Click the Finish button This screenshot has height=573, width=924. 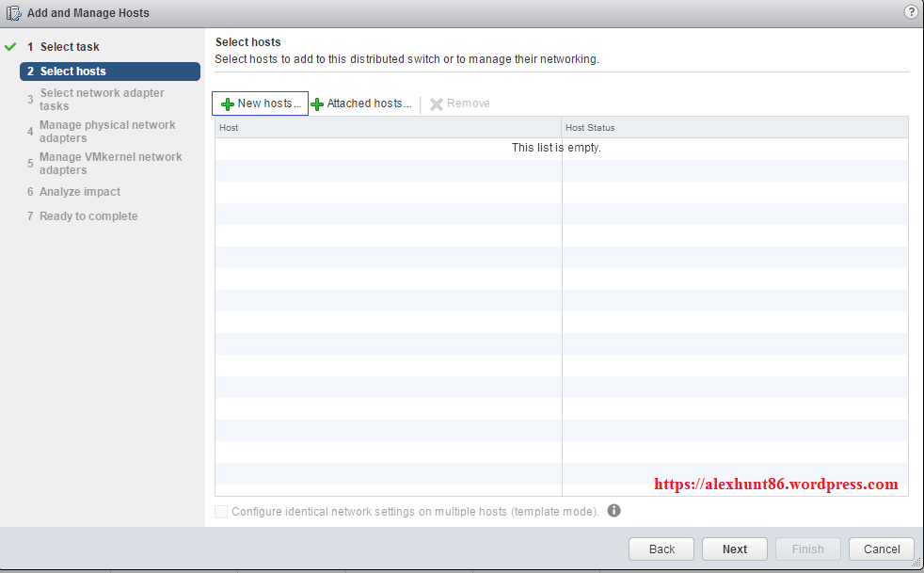[x=808, y=549]
